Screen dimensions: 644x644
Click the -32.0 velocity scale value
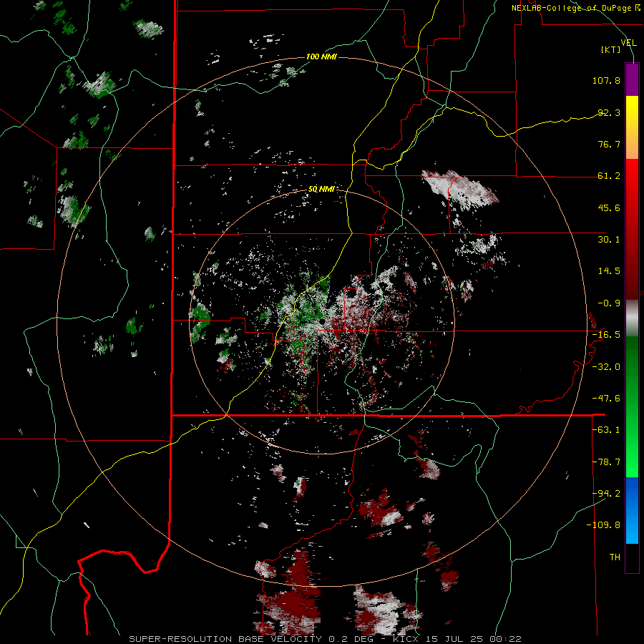[x=606, y=367]
